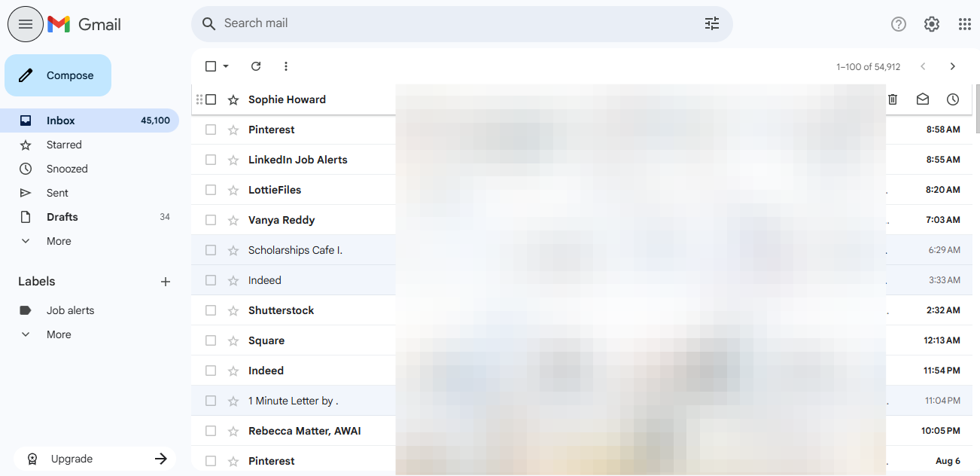
Task: Click in the Search mail field
Action: 452,23
